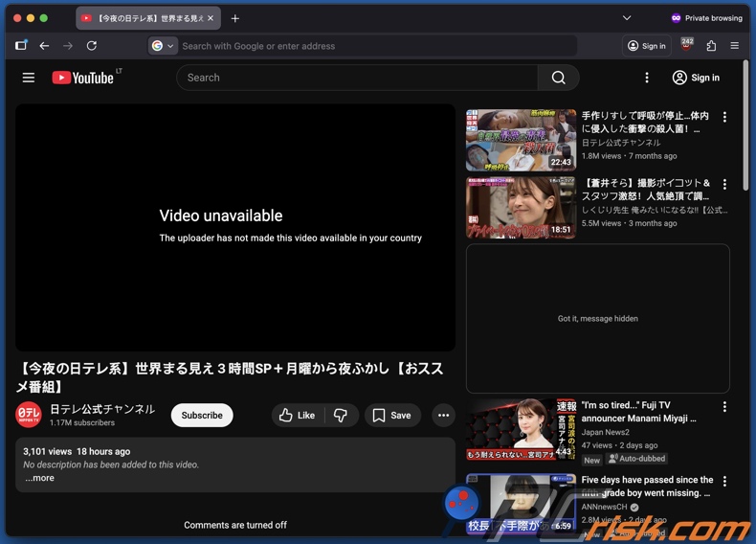Select the 【今夜の日テレ系】 browser tab
Viewport: 756px width, 544px height.
[x=148, y=18]
